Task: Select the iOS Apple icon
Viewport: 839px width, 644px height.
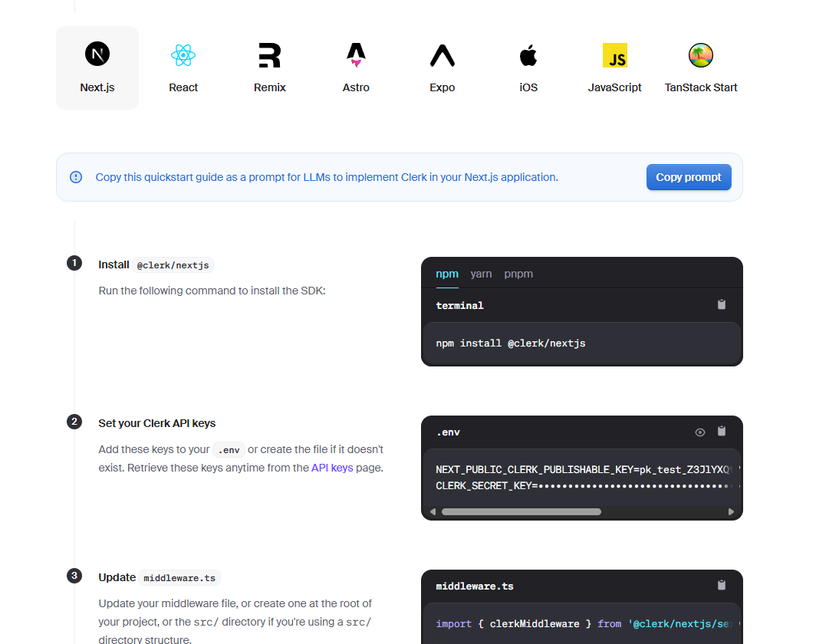Action: point(528,56)
